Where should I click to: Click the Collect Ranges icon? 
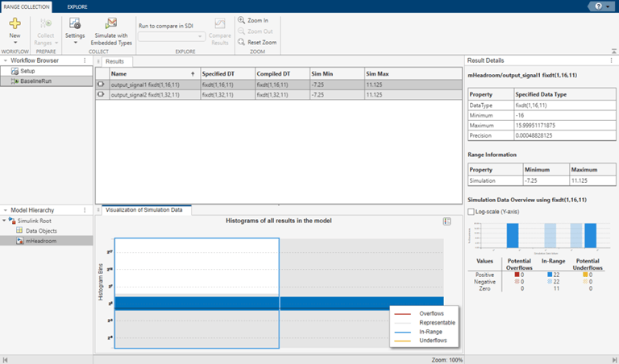point(46,23)
